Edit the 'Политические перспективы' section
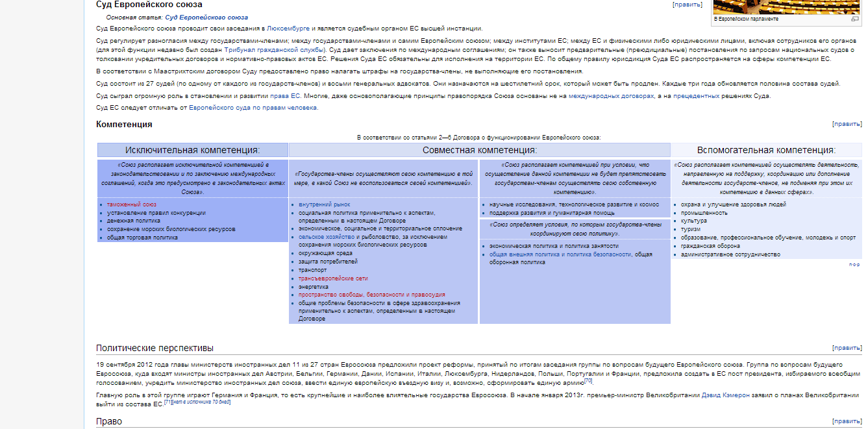 coord(847,348)
